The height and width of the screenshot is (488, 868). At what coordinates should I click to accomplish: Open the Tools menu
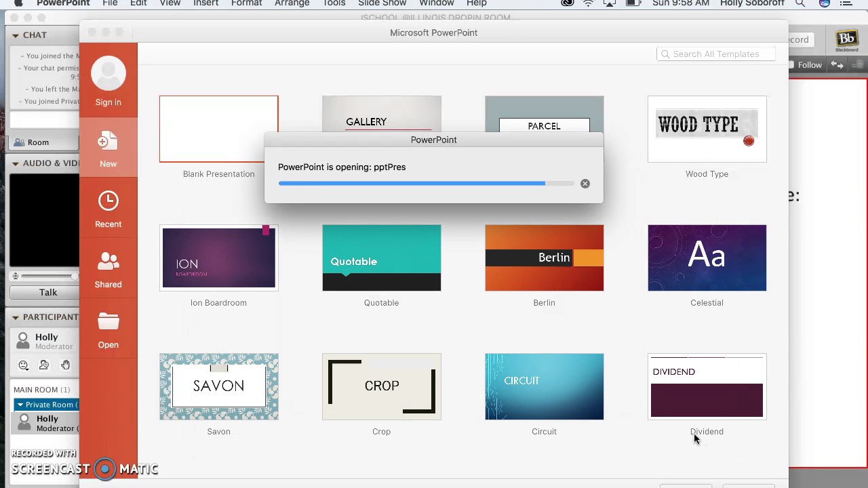coord(334,3)
